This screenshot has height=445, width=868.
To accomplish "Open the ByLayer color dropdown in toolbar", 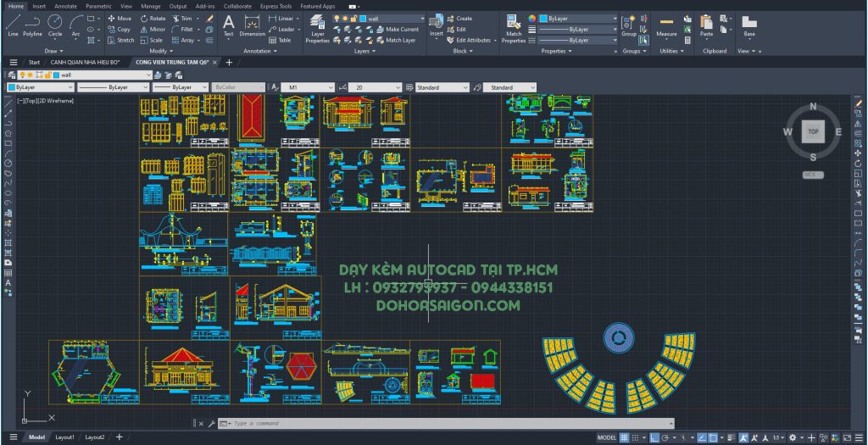I will pyautogui.click(x=41, y=87).
